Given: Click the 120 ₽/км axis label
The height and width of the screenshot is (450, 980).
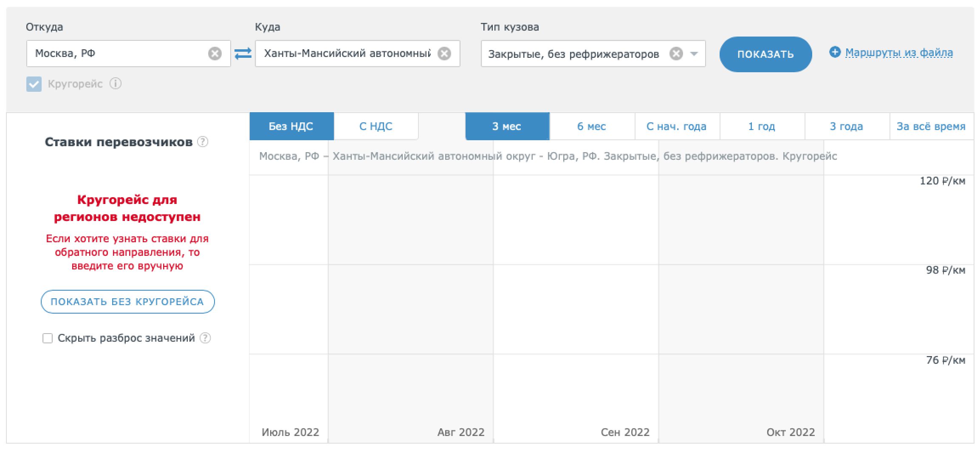Looking at the screenshot, I should pyautogui.click(x=942, y=181).
